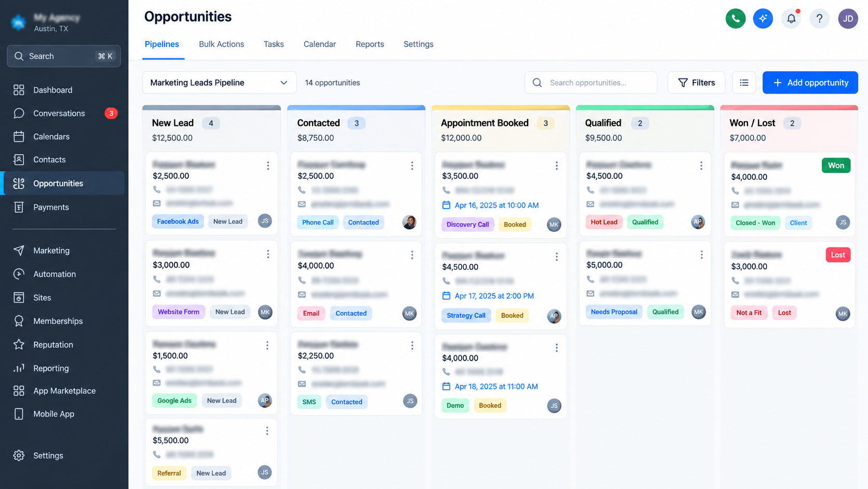868x489 pixels.
Task: Open options menu on Apr 16 appointment card
Action: [x=557, y=166]
